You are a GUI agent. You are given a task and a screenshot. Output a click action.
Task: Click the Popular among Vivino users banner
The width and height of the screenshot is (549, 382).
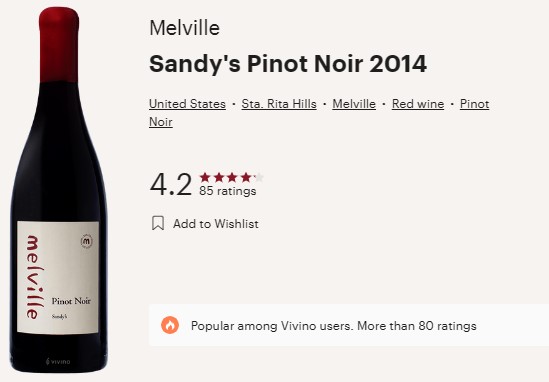[x=349, y=325]
